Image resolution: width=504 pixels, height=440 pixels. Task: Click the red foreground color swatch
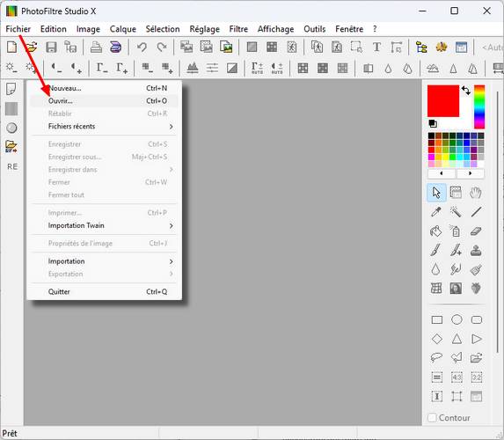coord(443,101)
